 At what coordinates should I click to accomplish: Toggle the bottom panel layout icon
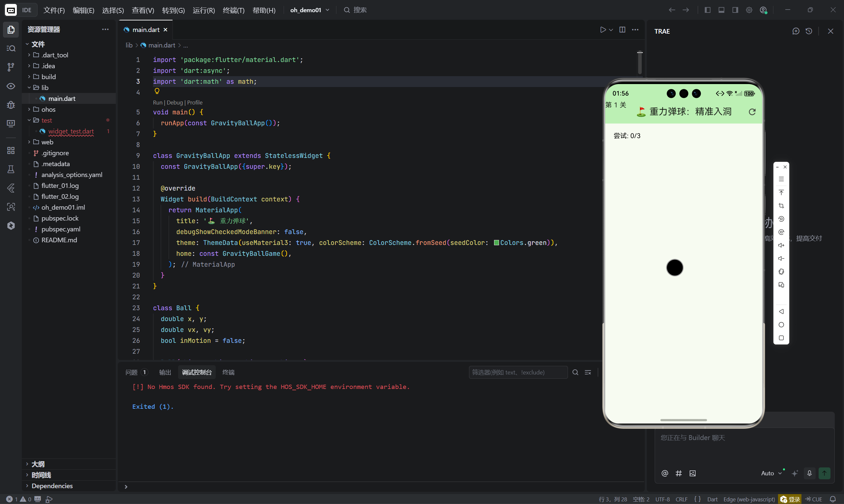[721, 10]
